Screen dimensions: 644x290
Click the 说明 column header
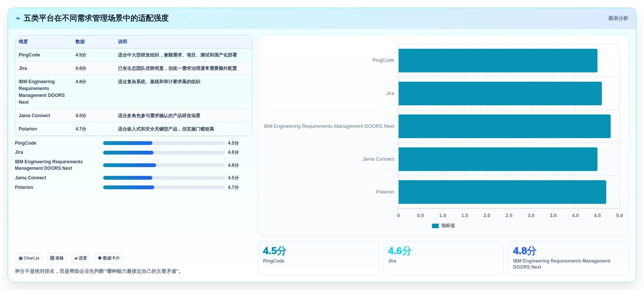[123, 42]
